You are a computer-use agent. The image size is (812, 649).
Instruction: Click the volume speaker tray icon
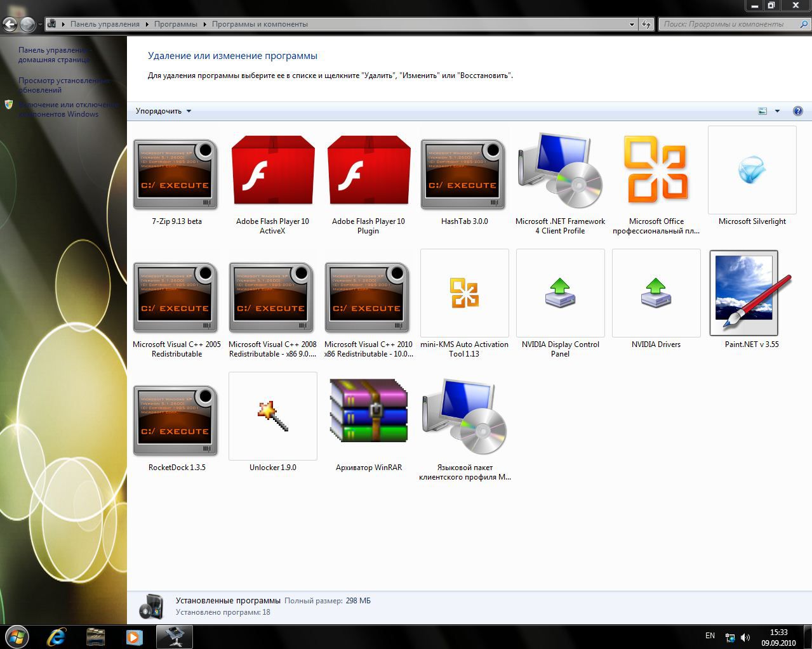point(745,638)
